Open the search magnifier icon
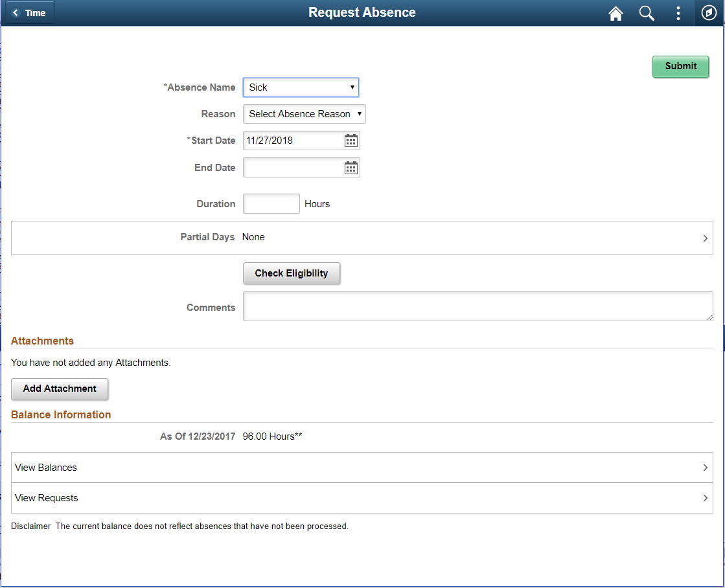 click(x=647, y=14)
